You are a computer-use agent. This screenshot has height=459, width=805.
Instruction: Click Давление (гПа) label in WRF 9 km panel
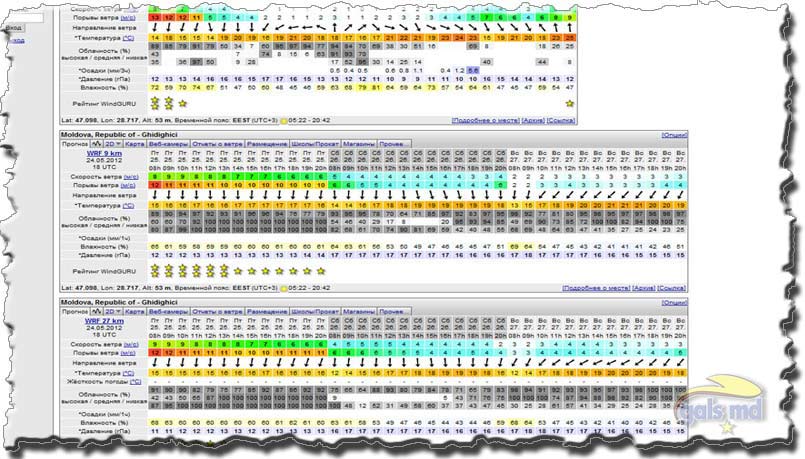[x=104, y=255]
